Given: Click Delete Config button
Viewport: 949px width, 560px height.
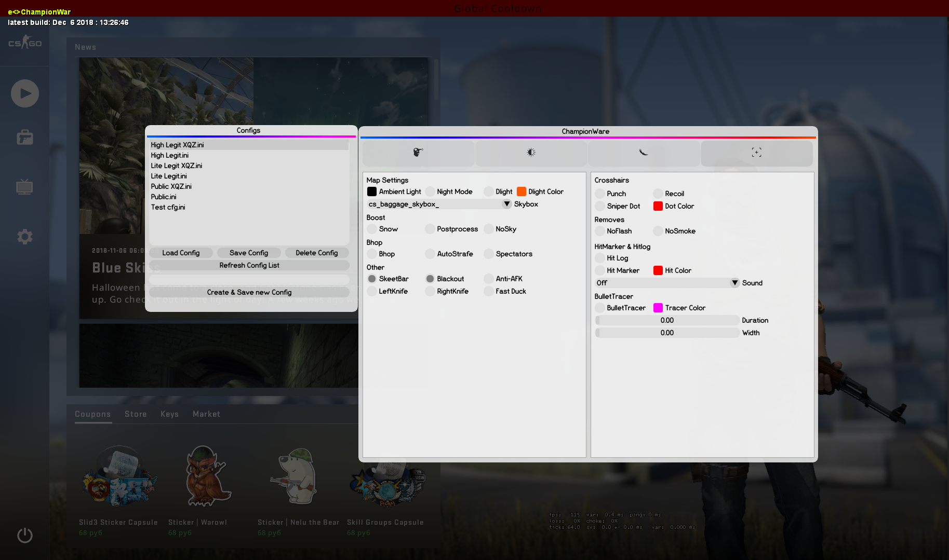Looking at the screenshot, I should point(317,253).
